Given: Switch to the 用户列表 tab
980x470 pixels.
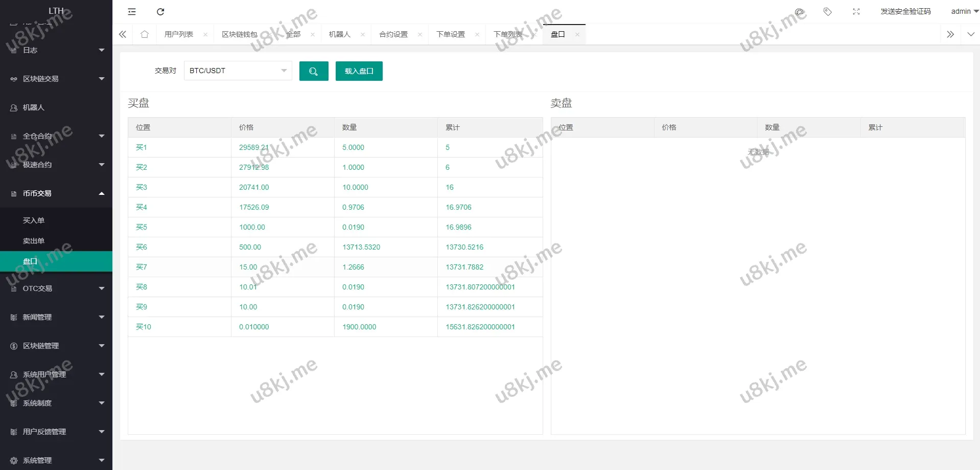Looking at the screenshot, I should [179, 34].
